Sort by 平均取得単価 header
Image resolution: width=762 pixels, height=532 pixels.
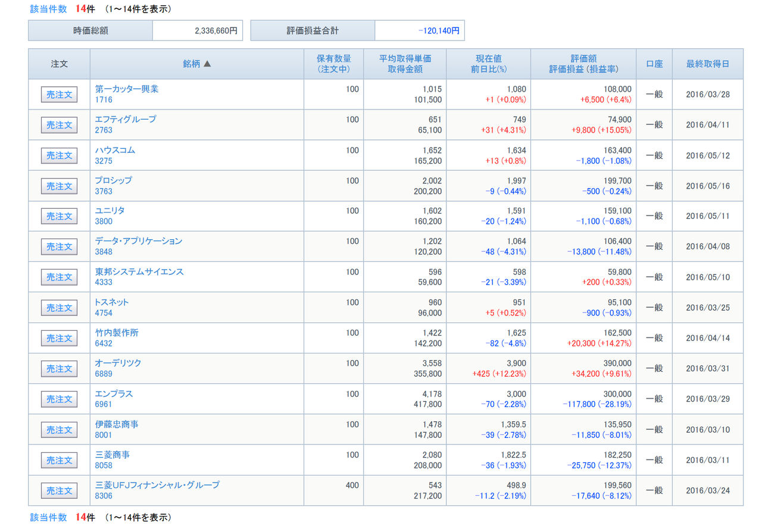(x=405, y=59)
